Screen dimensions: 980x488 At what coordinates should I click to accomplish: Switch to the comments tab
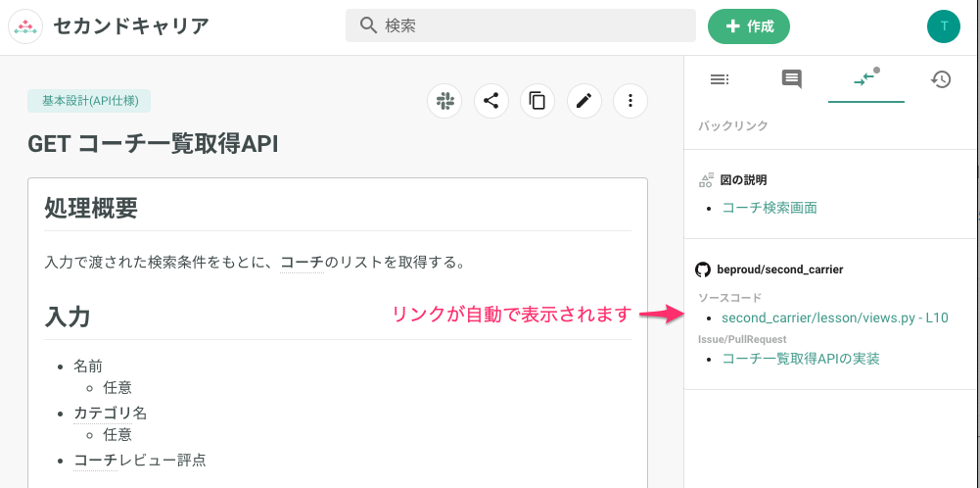791,79
